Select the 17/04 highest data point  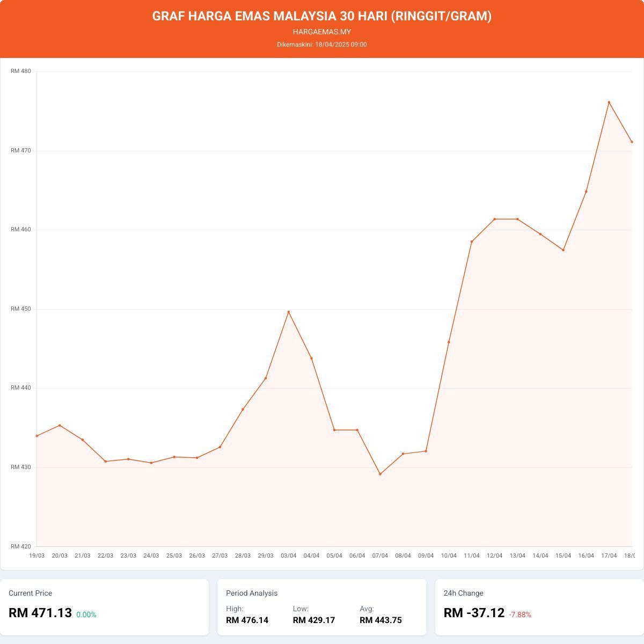click(609, 103)
